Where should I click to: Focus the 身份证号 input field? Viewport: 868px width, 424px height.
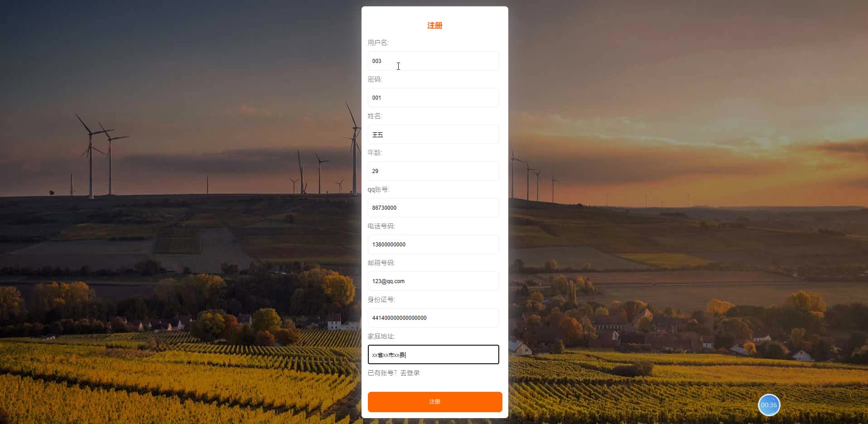click(433, 318)
